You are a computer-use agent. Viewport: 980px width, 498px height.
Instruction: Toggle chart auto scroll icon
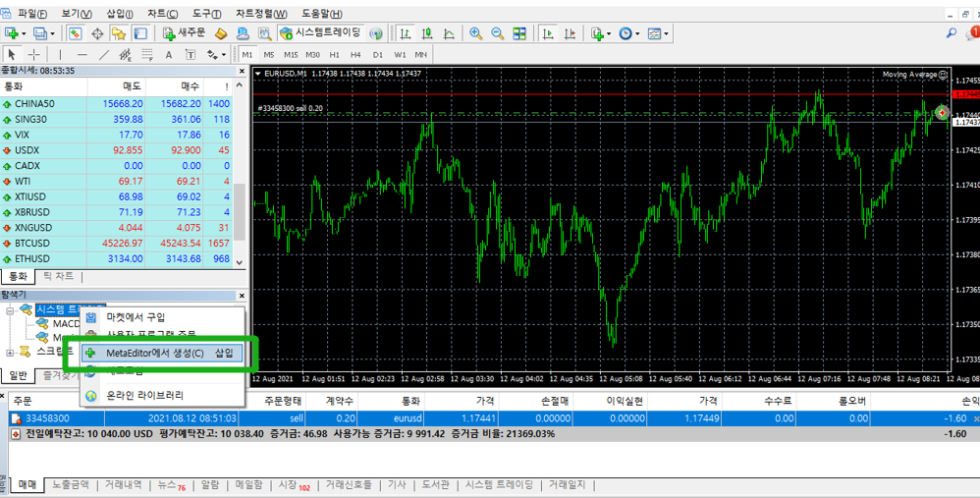pyautogui.click(x=548, y=33)
